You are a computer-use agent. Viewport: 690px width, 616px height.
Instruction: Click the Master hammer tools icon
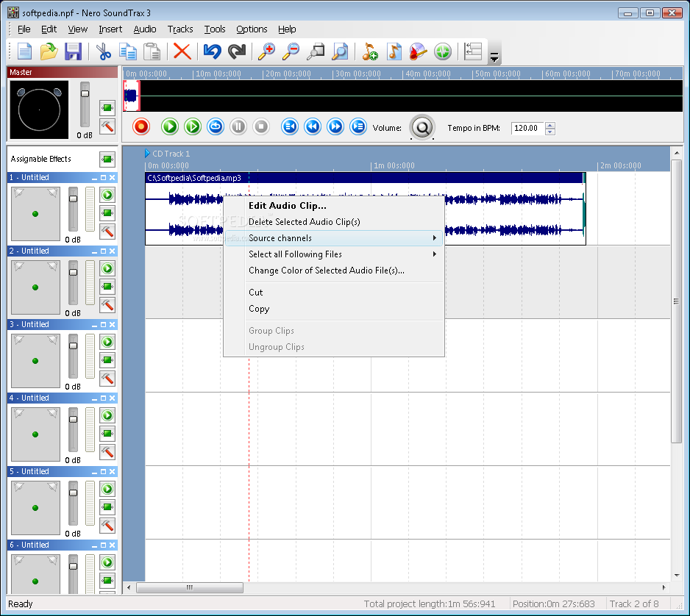107,126
